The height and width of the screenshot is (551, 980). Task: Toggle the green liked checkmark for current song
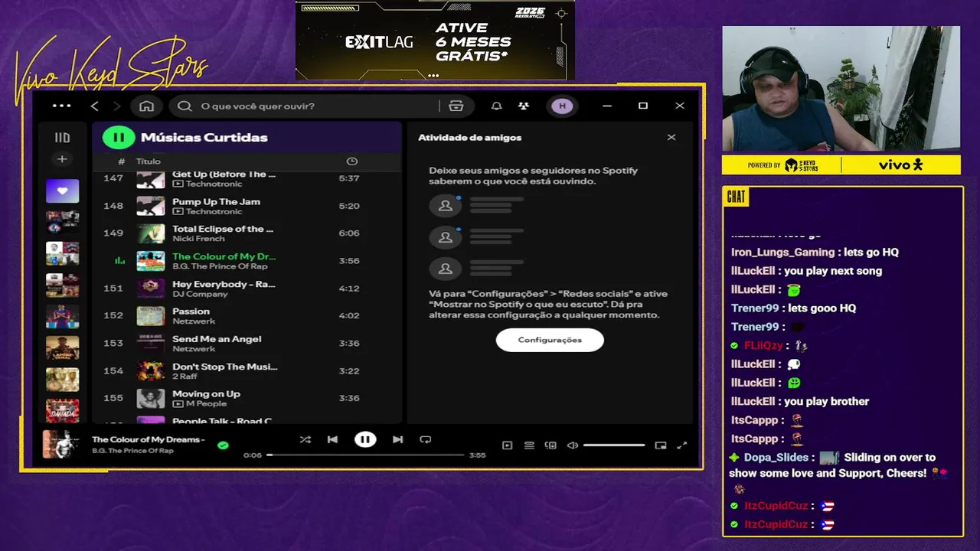pos(223,445)
